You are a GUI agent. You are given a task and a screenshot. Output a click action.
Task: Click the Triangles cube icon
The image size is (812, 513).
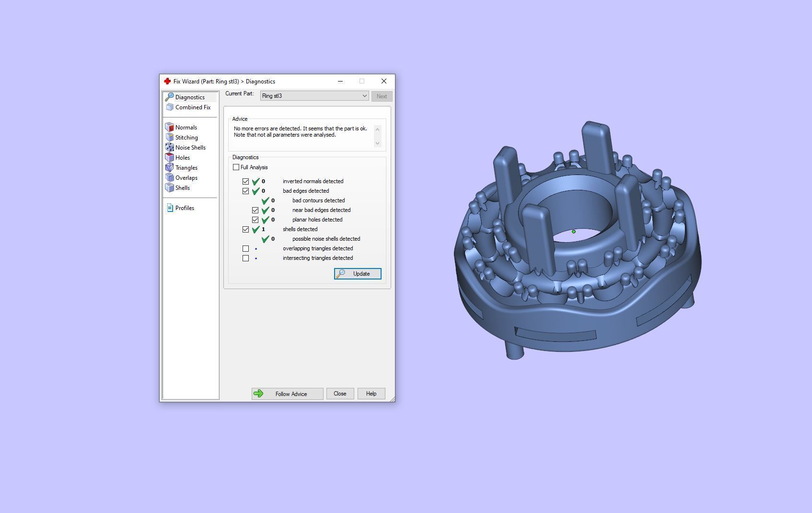[x=169, y=167]
